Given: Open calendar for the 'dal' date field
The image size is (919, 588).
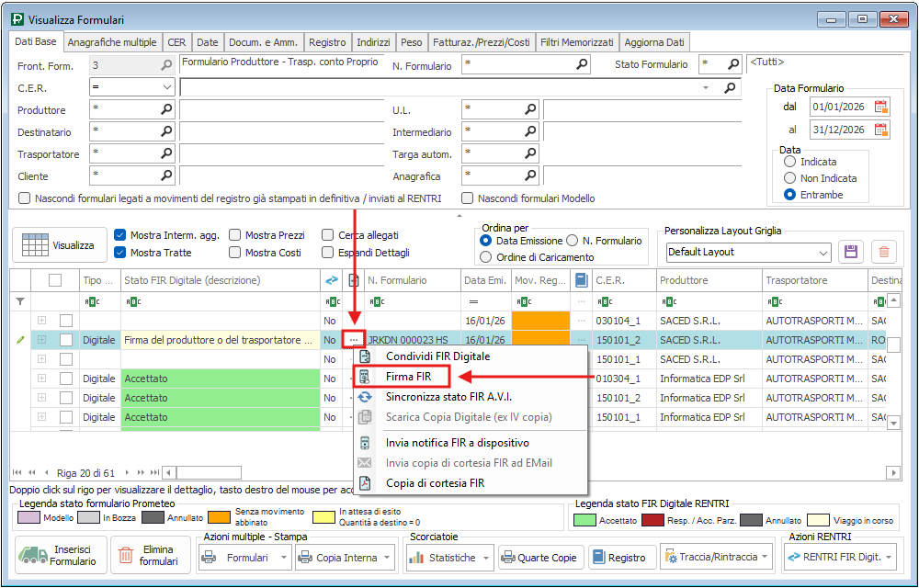Looking at the screenshot, I should 881,107.
